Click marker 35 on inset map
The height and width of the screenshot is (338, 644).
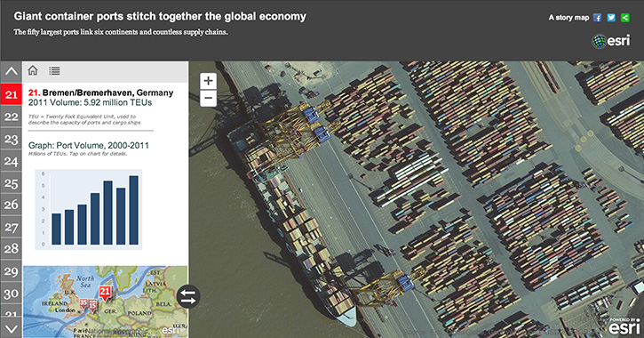pos(83,303)
